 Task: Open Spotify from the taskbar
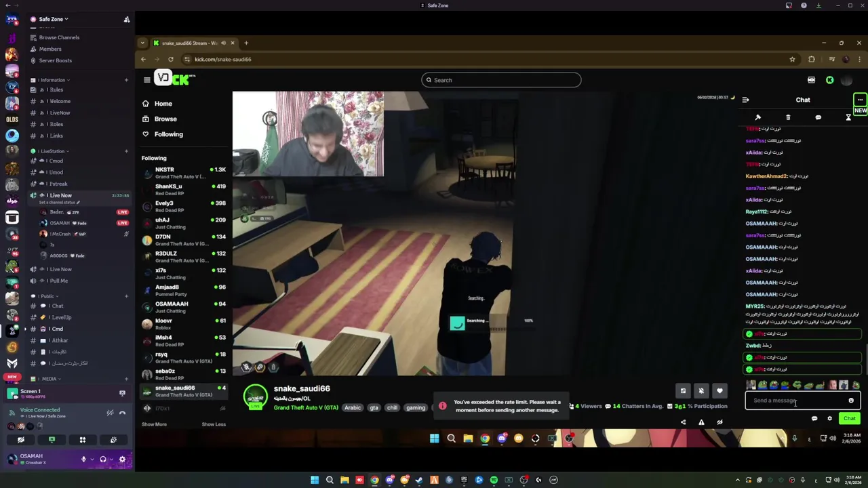[x=494, y=480]
